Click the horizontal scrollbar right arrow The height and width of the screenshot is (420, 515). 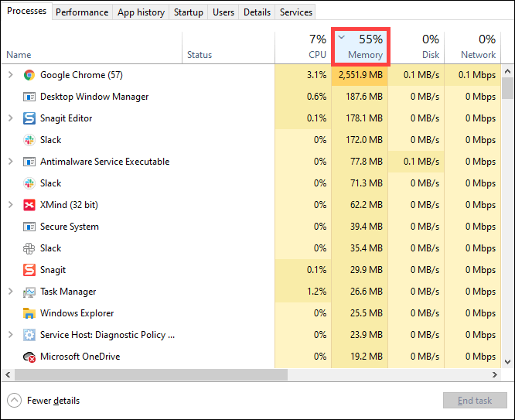coord(495,374)
